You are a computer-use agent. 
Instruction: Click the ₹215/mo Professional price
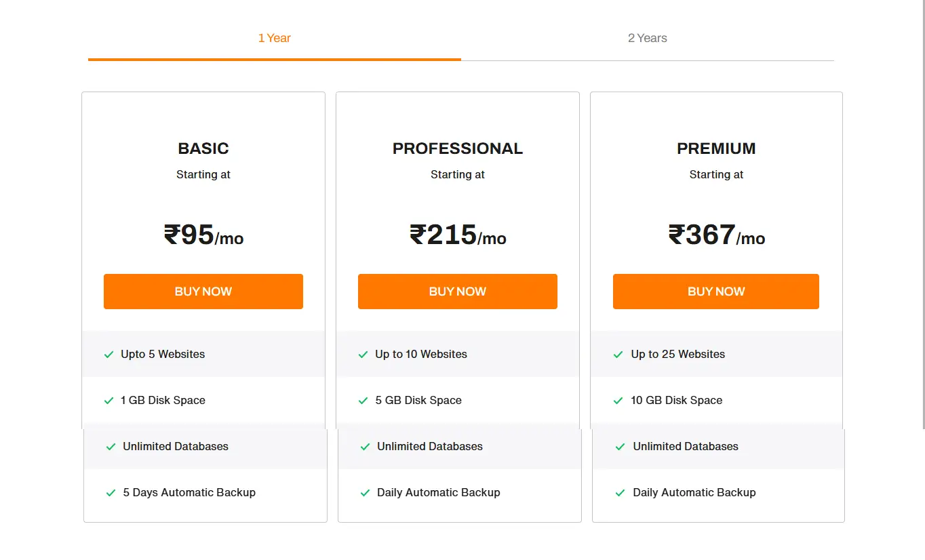point(458,235)
